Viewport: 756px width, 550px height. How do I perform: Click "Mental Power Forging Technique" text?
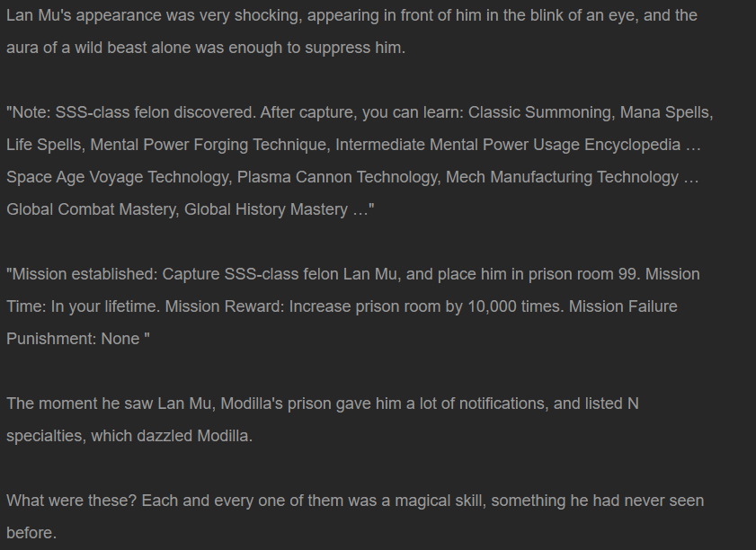(209, 145)
